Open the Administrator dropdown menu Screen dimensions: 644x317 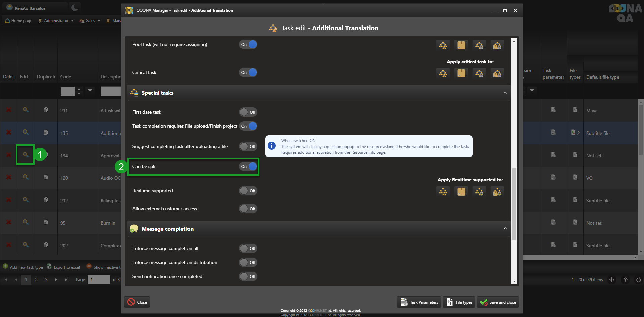56,21
